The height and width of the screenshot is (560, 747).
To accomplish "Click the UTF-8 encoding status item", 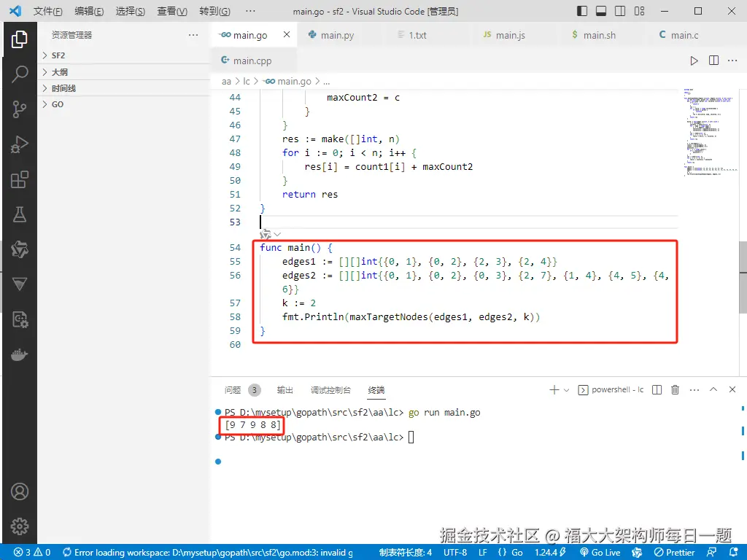I will 455,553.
